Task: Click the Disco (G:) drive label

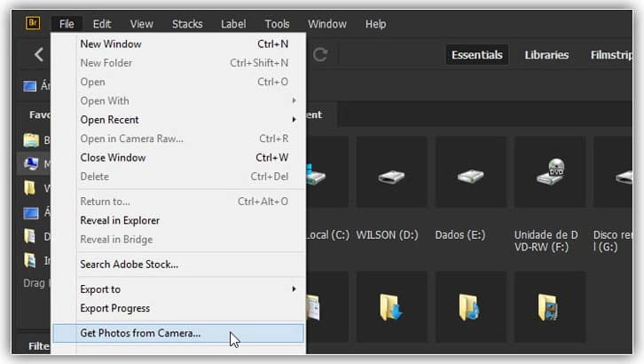Action: point(612,241)
